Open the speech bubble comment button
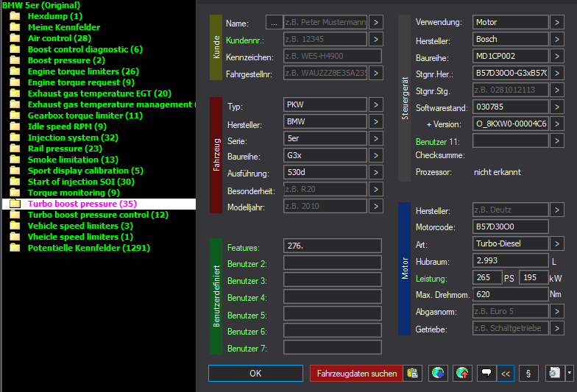The width and height of the screenshot is (577, 392). (486, 374)
